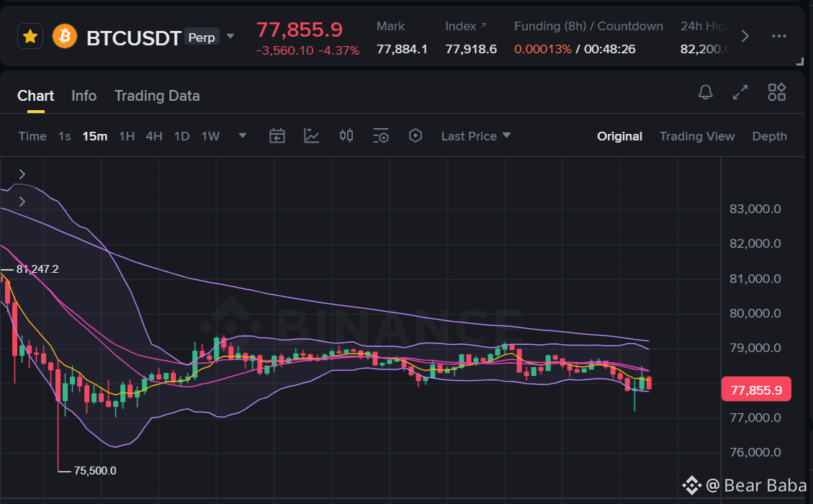Select the Time chart interval
Viewport: 813px width, 504px height.
tap(32, 136)
